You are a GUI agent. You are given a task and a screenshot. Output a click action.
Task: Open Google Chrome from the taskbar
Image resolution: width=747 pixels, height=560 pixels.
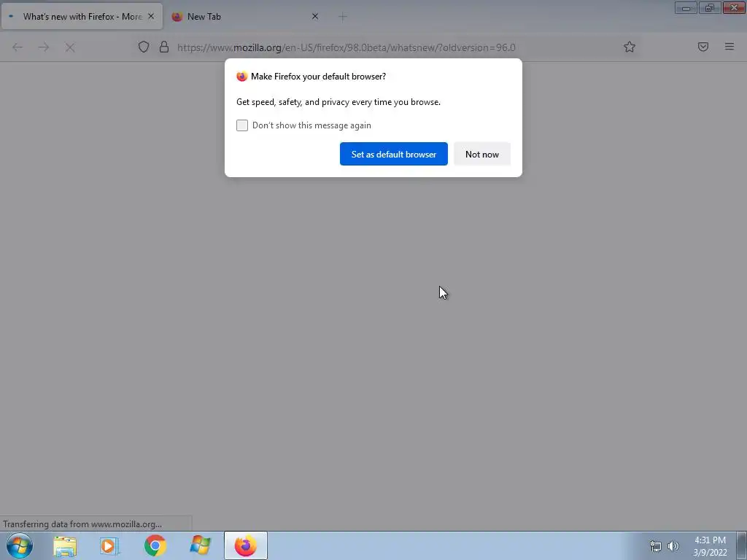coord(155,545)
